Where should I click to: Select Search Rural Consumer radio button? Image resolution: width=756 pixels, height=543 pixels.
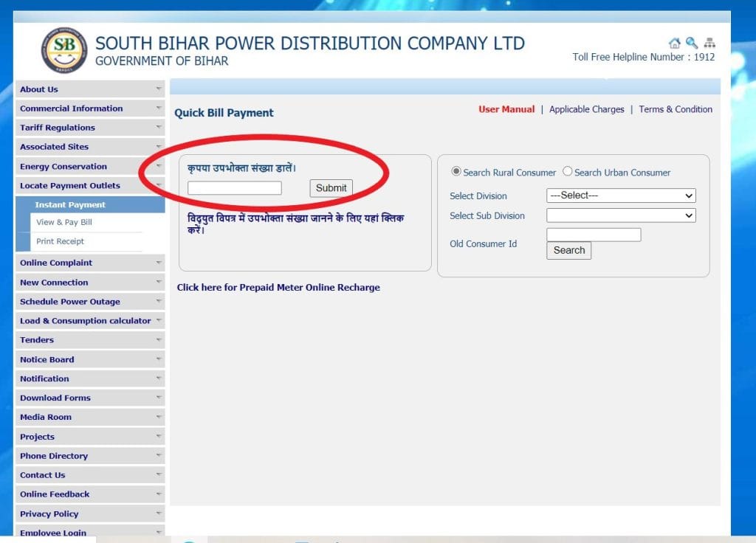click(456, 171)
